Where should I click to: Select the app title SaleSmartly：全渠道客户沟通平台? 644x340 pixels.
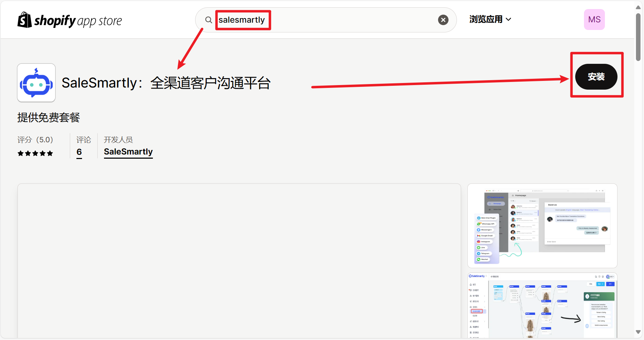click(166, 83)
